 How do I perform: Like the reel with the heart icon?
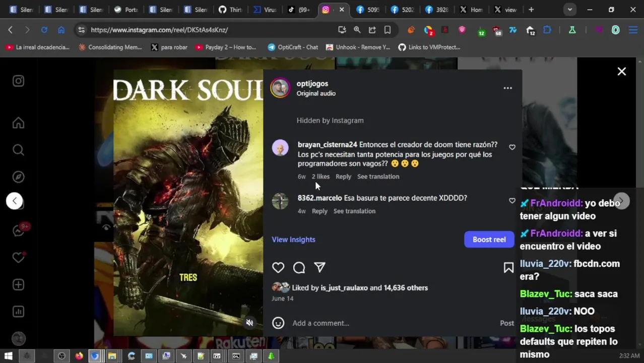coord(278,268)
